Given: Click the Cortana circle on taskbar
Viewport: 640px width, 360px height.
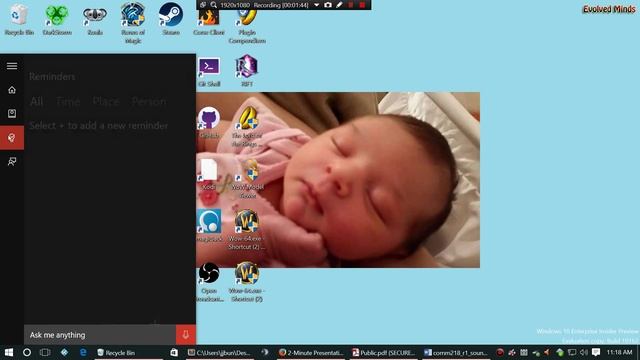Looking at the screenshot, I should pyautogui.click(x=27, y=352).
